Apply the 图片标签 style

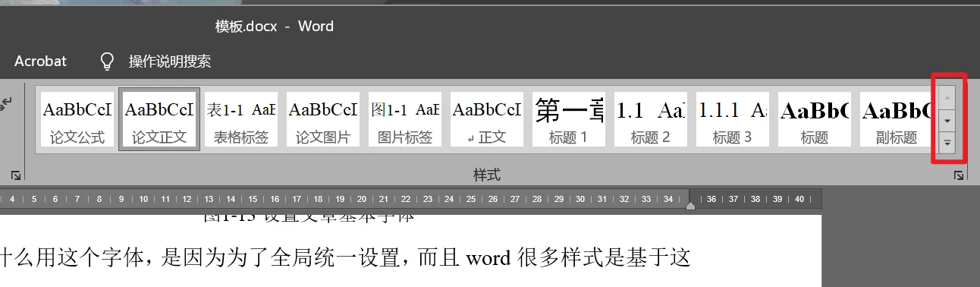[x=405, y=118]
